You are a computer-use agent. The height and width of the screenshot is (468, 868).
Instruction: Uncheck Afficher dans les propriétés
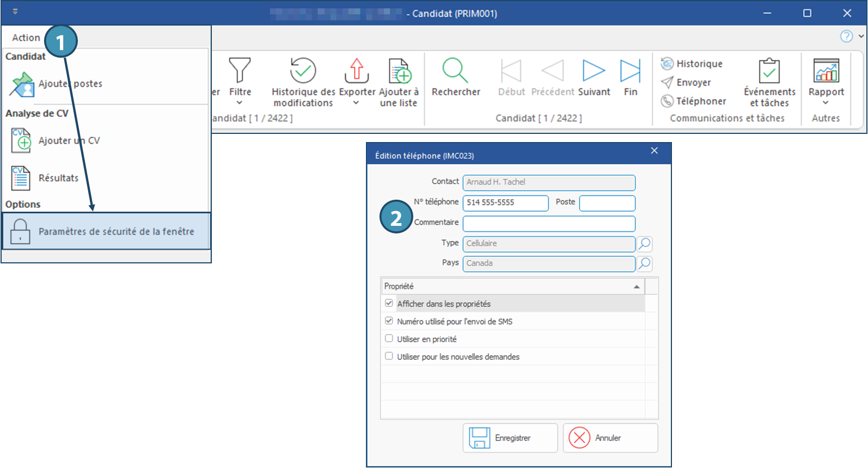coord(389,304)
